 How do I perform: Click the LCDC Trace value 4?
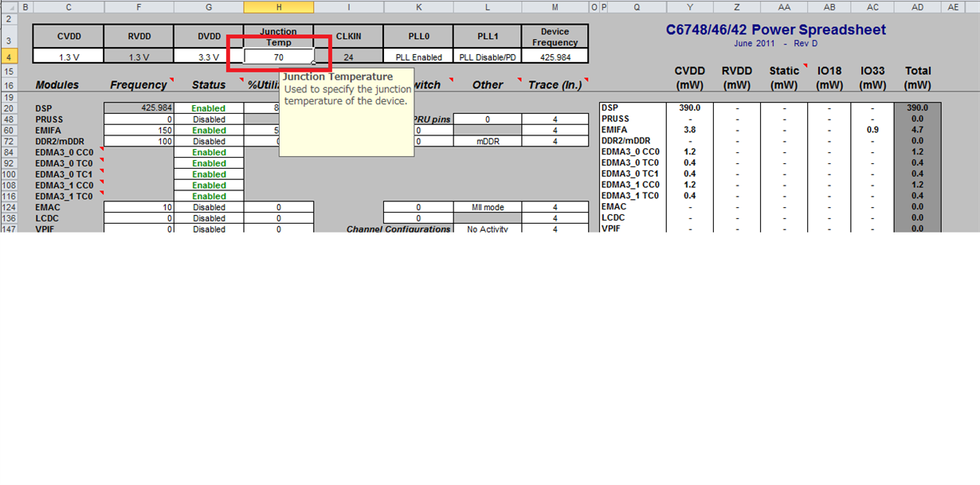[555, 218]
